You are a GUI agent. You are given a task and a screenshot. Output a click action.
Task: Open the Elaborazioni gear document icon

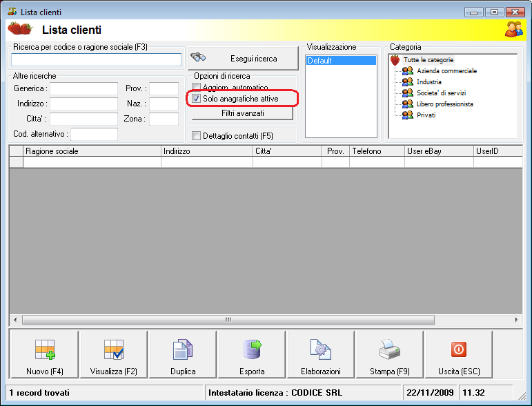pyautogui.click(x=321, y=349)
